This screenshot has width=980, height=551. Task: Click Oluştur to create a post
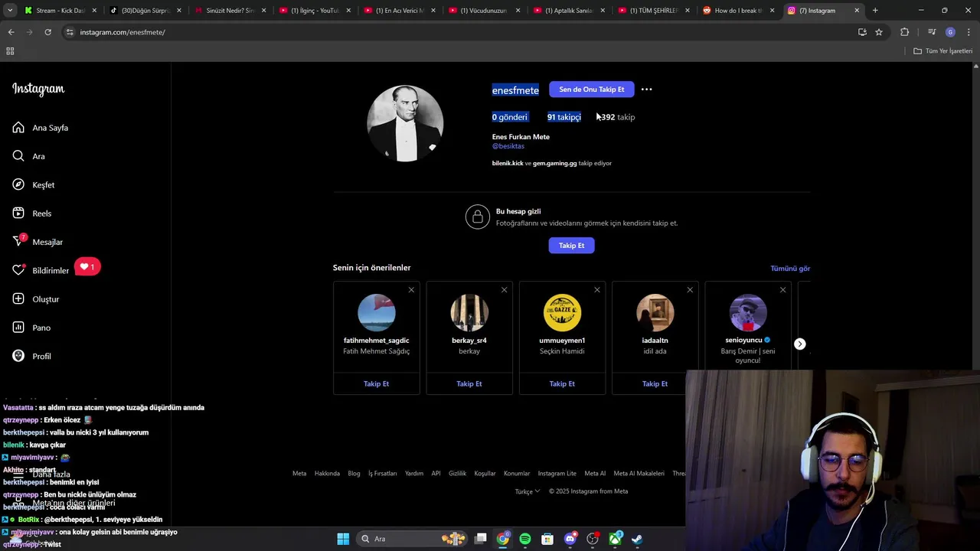click(x=36, y=299)
